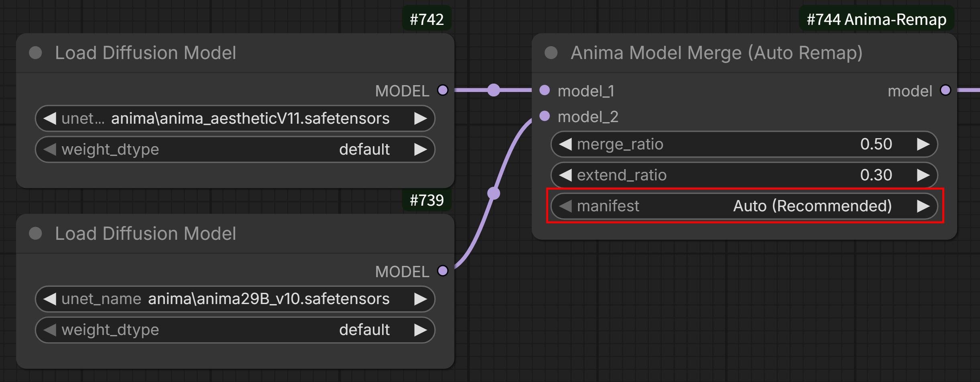
Task: Increase merge_ratio with the right arrow
Action: pyautogui.click(x=923, y=144)
